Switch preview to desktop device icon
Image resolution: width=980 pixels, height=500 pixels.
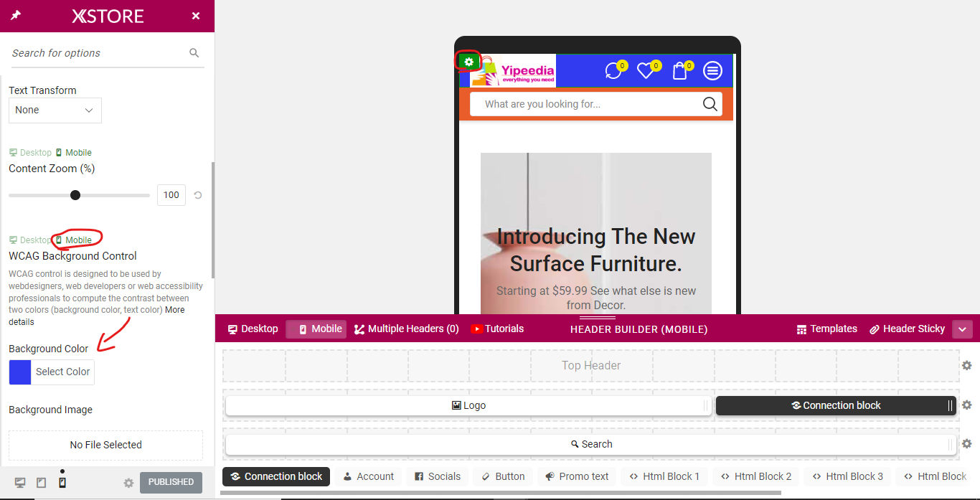pyautogui.click(x=20, y=483)
